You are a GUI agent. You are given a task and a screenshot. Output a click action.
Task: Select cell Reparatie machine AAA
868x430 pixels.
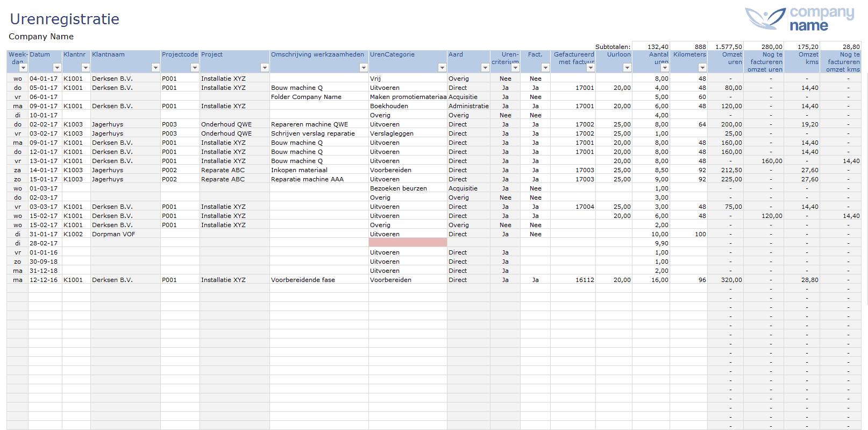coord(319,179)
